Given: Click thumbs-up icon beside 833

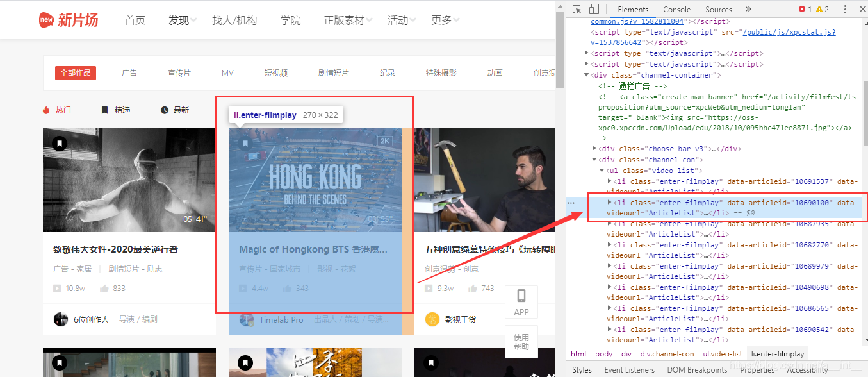Looking at the screenshot, I should click(104, 289).
